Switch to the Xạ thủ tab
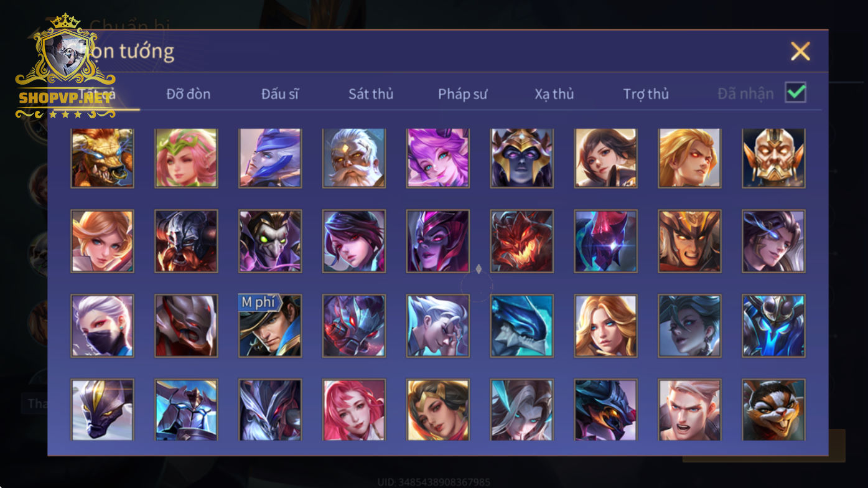This screenshot has width=868, height=488. tap(554, 94)
